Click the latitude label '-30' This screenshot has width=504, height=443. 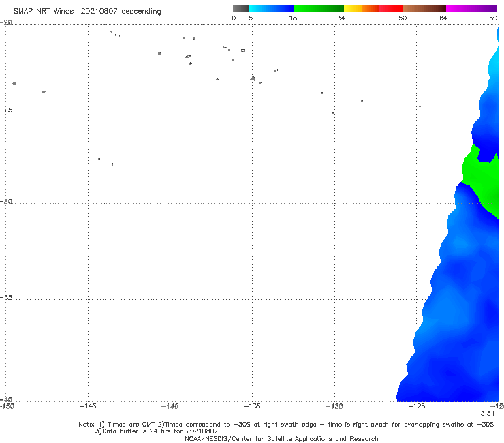coord(6,201)
